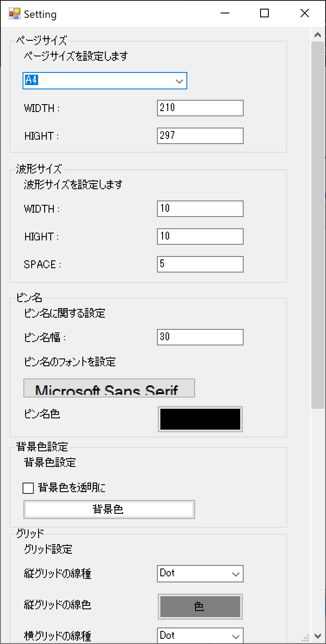This screenshot has height=644, width=326.
Task: Click the 背景色 button
Action: 109,509
